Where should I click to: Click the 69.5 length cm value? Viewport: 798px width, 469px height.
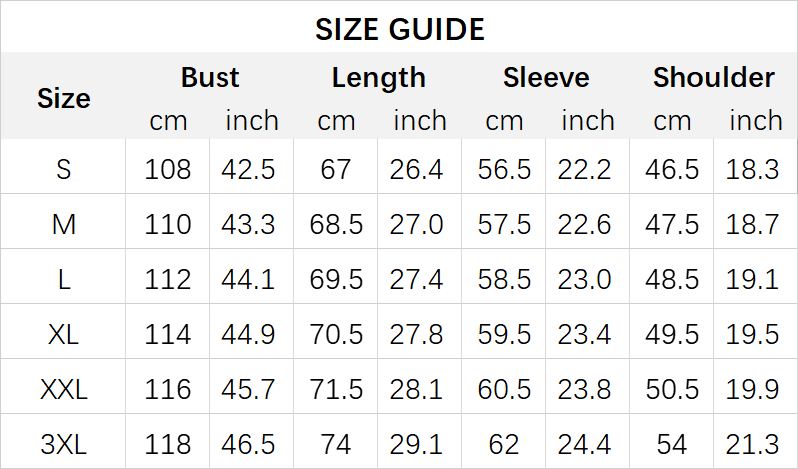point(336,279)
